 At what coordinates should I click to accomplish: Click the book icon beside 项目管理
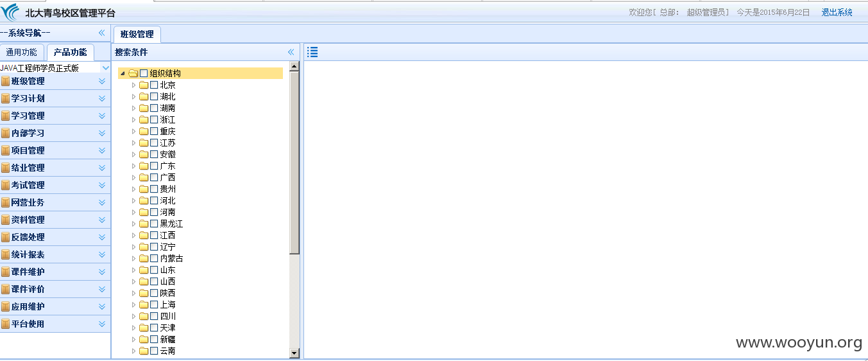coord(6,150)
